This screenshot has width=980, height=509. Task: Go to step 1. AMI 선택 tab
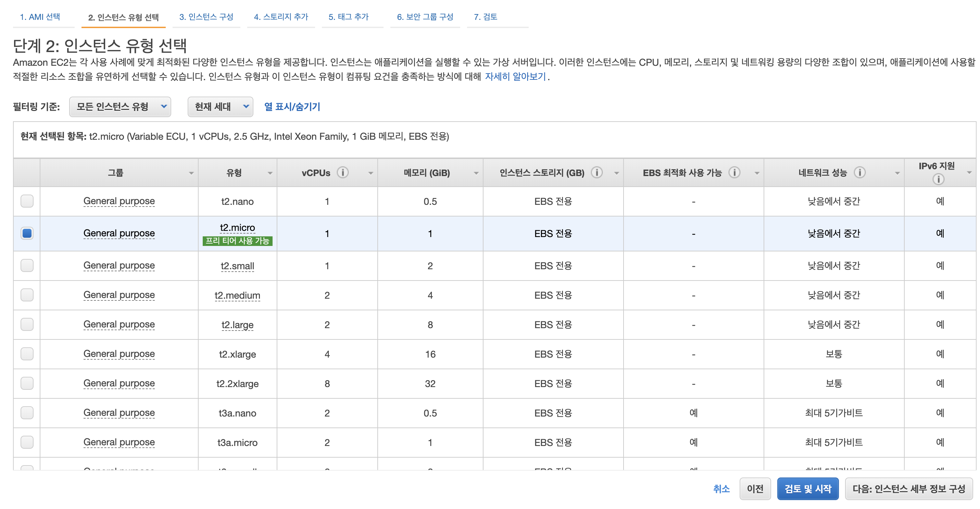coord(40,17)
